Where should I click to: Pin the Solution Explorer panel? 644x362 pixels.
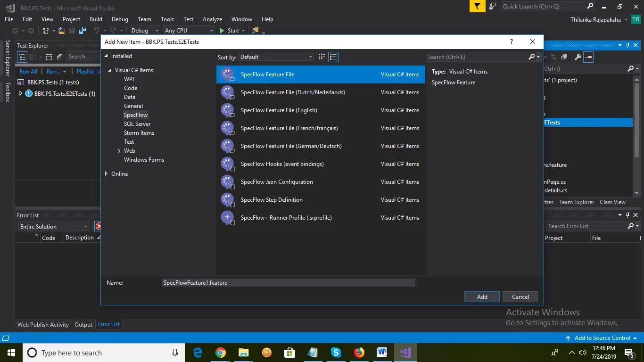[x=627, y=45]
